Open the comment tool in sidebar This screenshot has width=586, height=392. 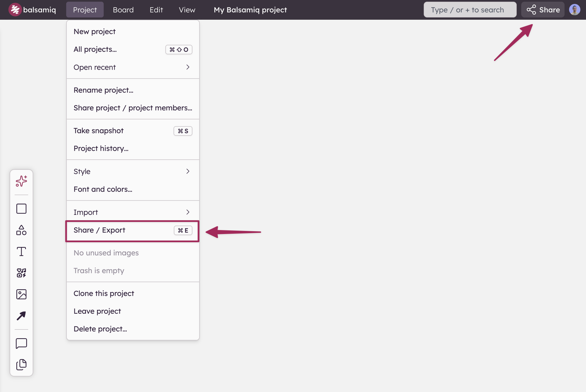[x=21, y=343]
